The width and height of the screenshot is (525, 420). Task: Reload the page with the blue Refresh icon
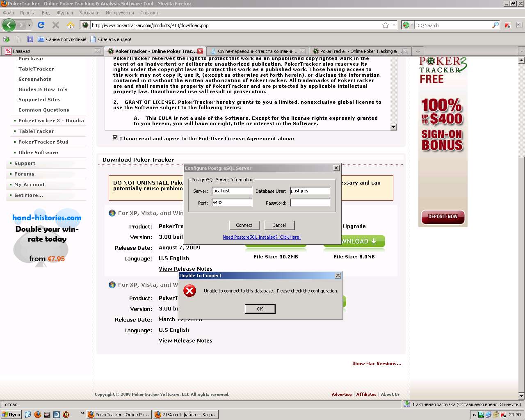click(41, 25)
